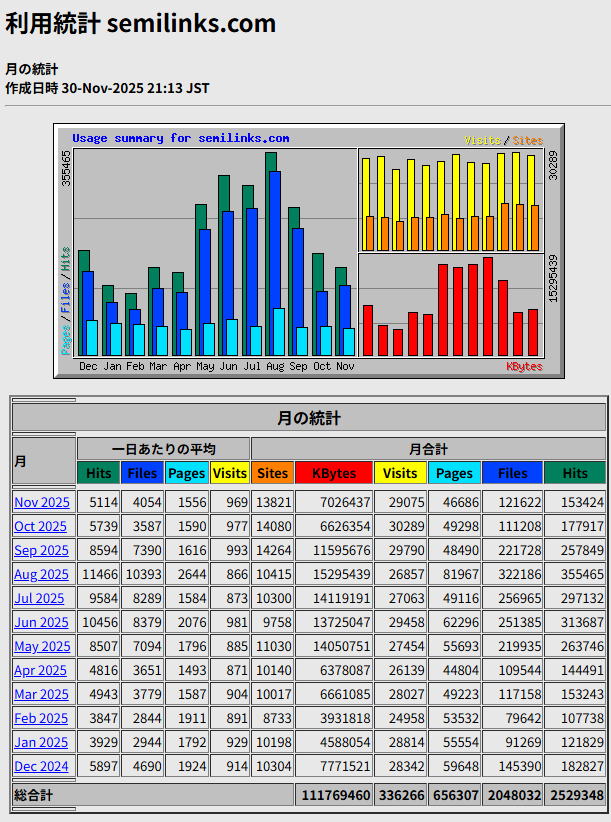Select the Jul 2025 link
The image size is (611, 822).
pos(39,598)
